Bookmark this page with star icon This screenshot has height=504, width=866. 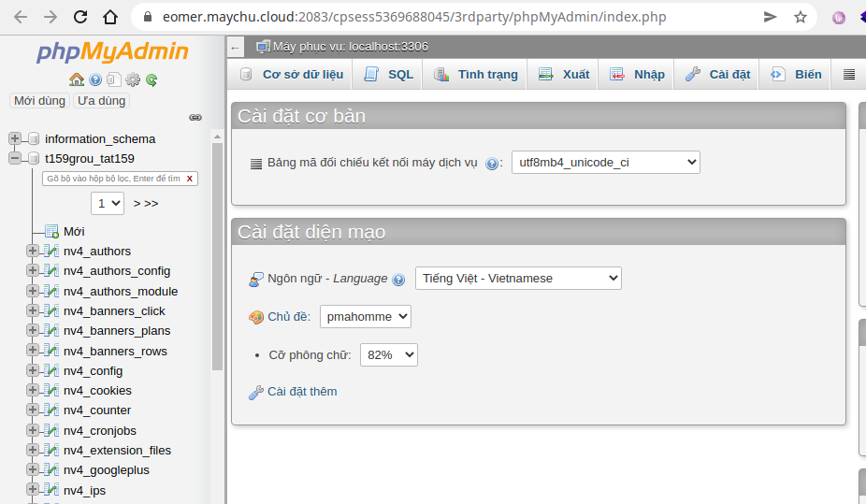tap(801, 17)
